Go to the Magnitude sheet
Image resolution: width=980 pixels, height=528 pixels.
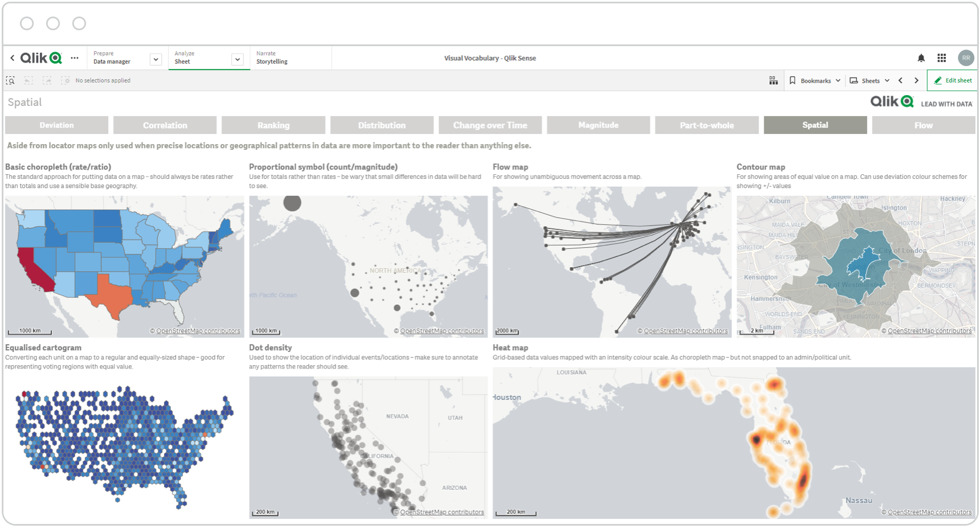(x=598, y=125)
